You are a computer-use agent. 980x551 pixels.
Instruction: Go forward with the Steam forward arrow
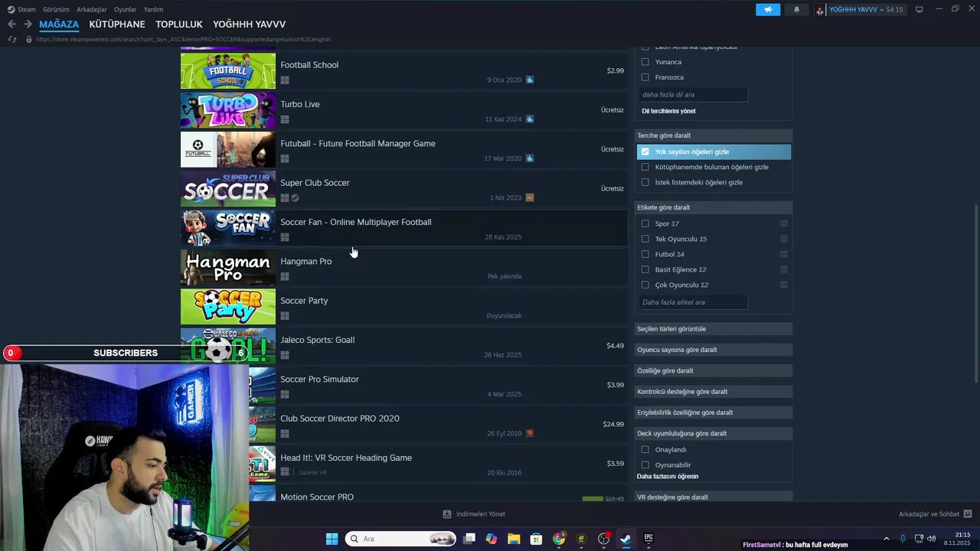pyautogui.click(x=28, y=24)
